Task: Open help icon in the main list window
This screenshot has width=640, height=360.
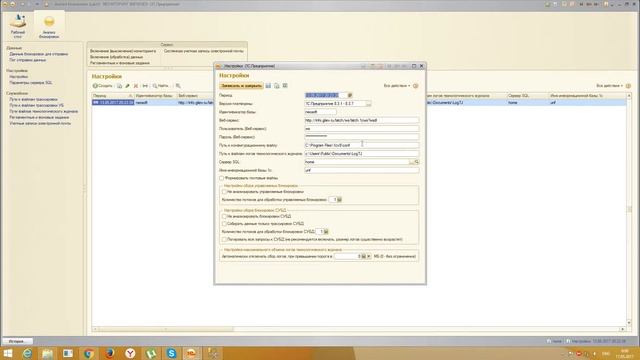Action: (x=628, y=86)
